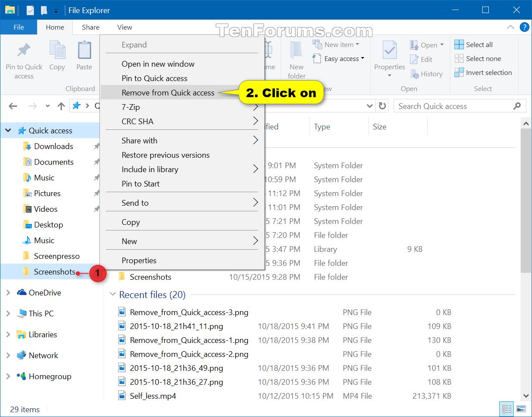This screenshot has width=532, height=417.
Task: Switch to the Share ribbon tab
Action: point(91,27)
